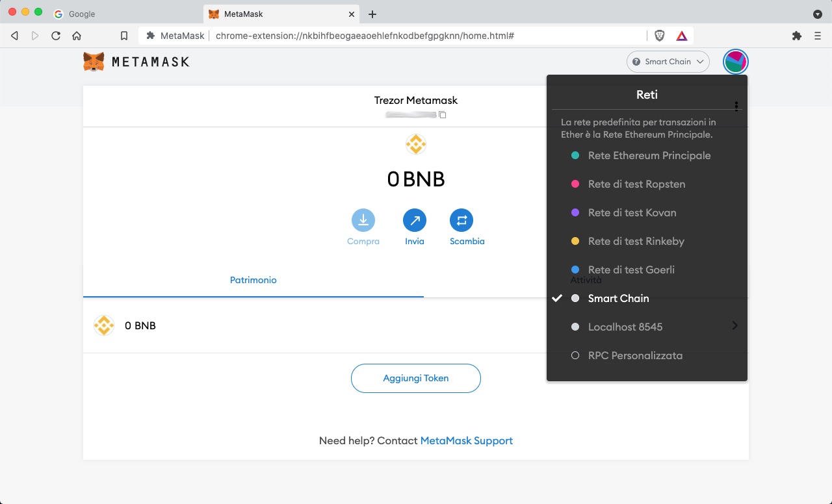832x504 pixels.
Task: Select Rete di test Rinkeby
Action: [x=647, y=241]
